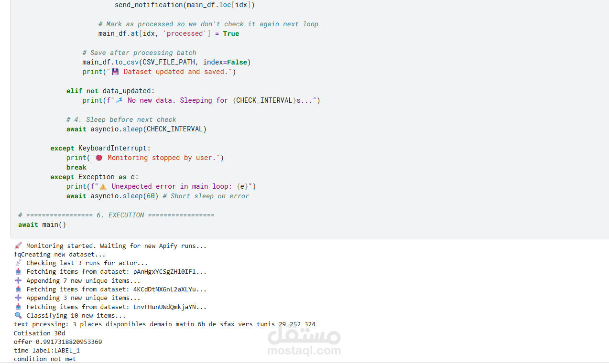The height and width of the screenshot is (364, 609).
Task: Click the inbox emoji beside dataset pAnHgxYCSgZHl0IFl
Action: click(18, 271)
